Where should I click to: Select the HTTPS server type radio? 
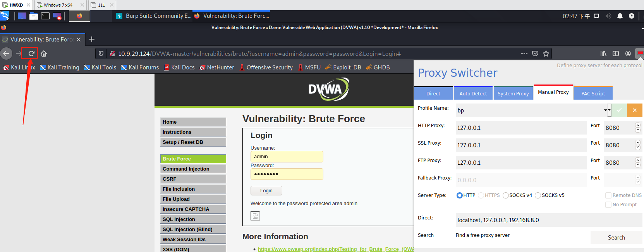(x=481, y=195)
